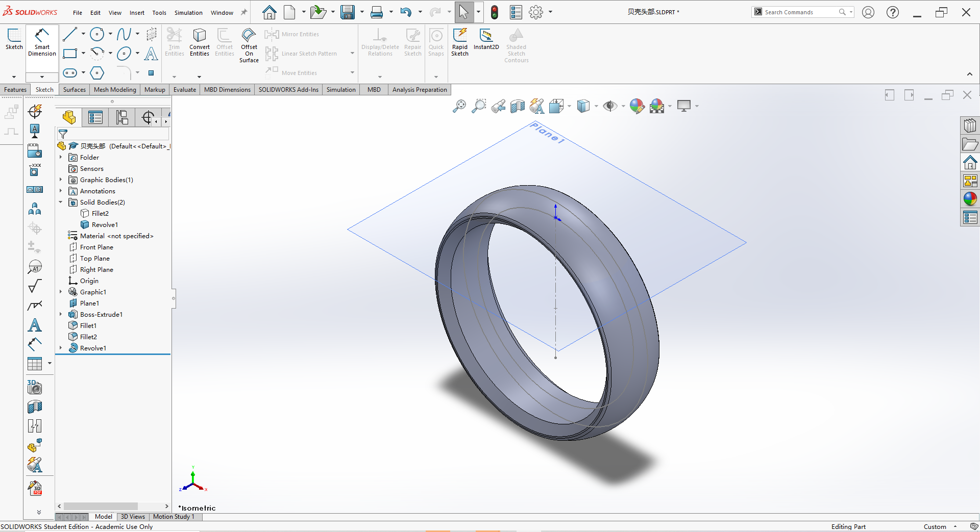
Task: Activate the Repair Sketch tool
Action: click(x=412, y=43)
